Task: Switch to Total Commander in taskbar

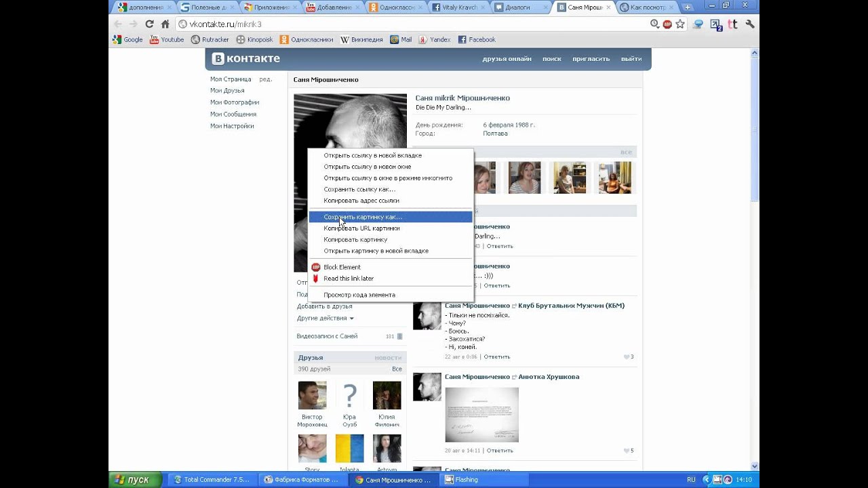Action: point(212,480)
